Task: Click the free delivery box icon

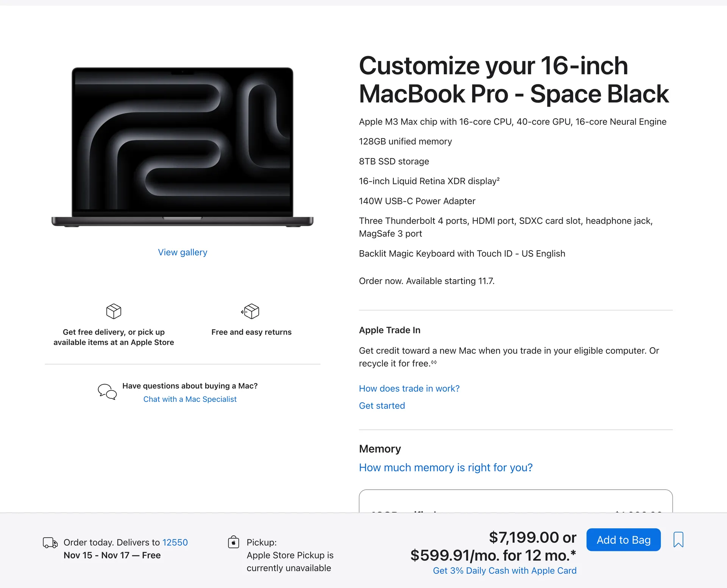Action: coord(114,311)
